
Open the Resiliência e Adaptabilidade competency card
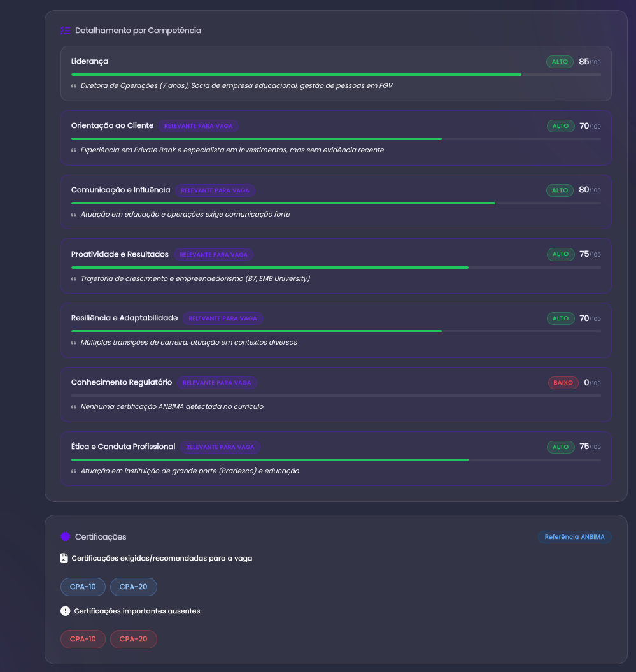[x=336, y=331]
